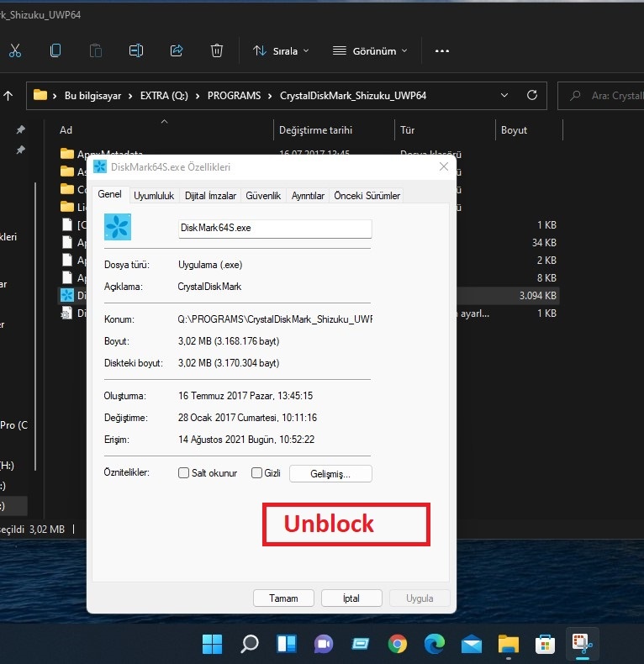Open Microsoft Edge from taskbar

435,644
